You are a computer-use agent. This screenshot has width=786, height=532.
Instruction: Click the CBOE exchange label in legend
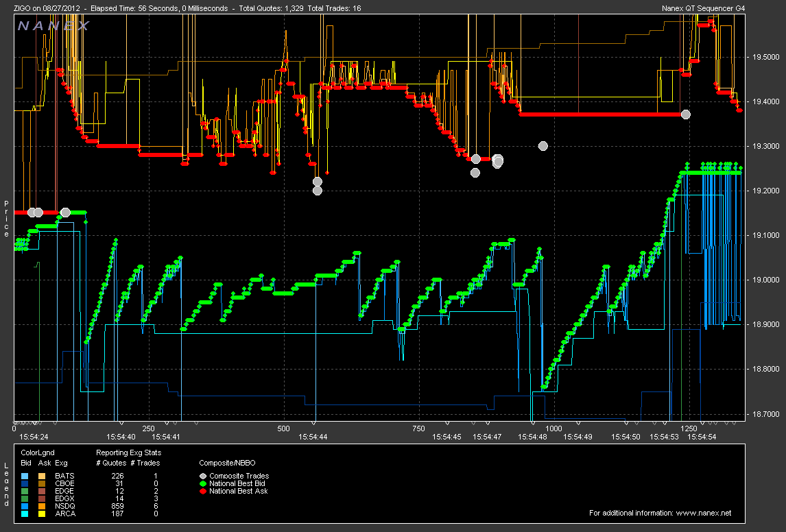pyautogui.click(x=64, y=483)
